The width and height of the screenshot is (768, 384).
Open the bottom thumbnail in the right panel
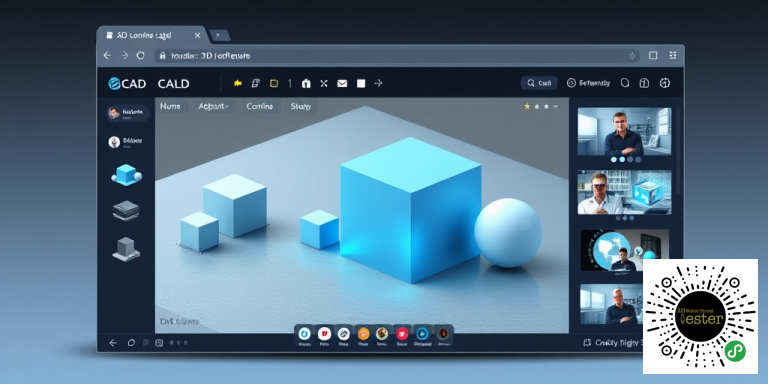(611, 304)
